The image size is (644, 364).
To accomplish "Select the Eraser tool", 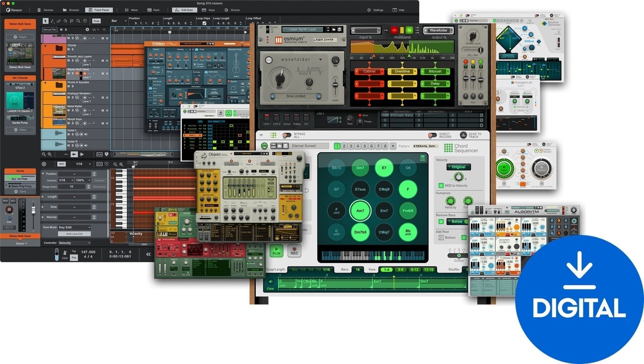I will pos(59,21).
